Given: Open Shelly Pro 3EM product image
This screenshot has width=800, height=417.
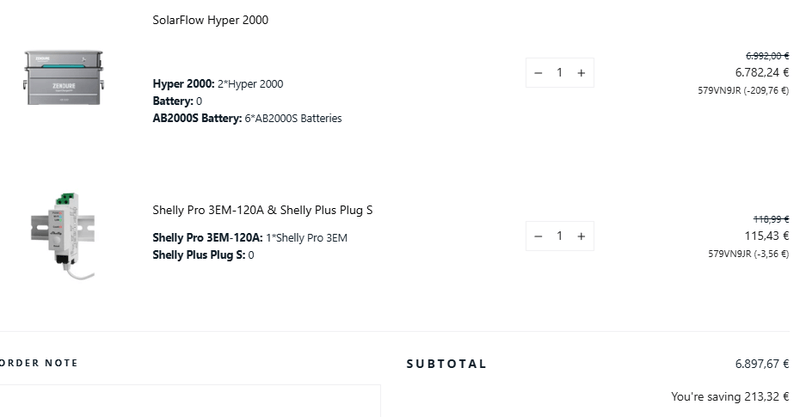Looking at the screenshot, I should pos(64,233).
